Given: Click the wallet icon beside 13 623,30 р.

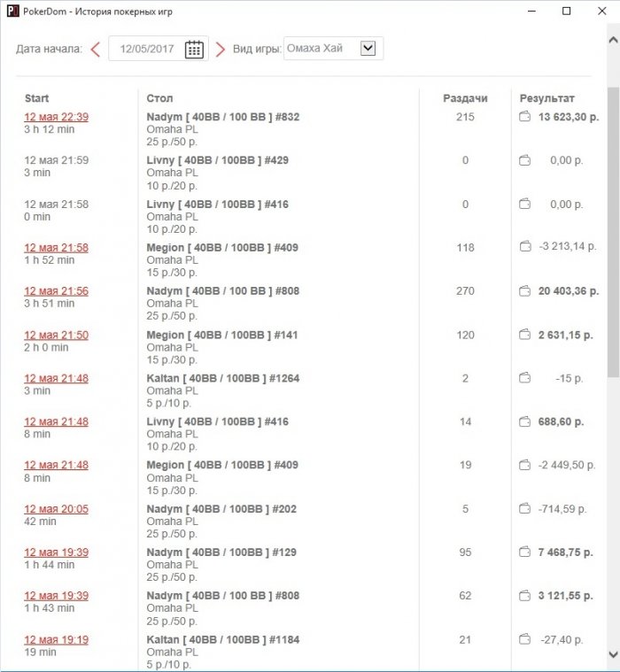Looking at the screenshot, I should (x=524, y=117).
